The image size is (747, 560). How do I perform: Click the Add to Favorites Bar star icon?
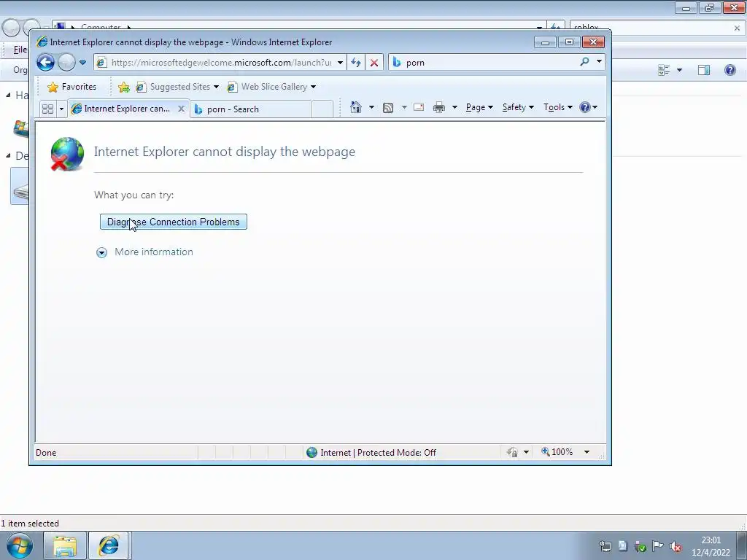[123, 87]
